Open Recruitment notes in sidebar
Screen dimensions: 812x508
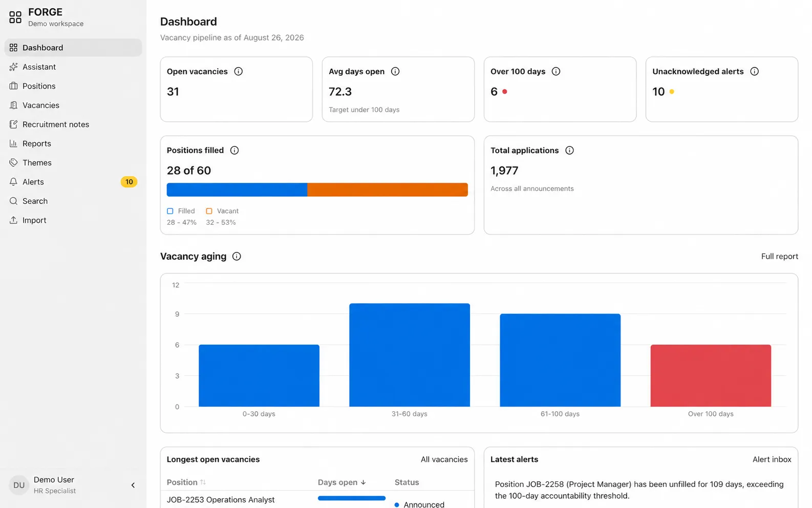(x=73, y=124)
